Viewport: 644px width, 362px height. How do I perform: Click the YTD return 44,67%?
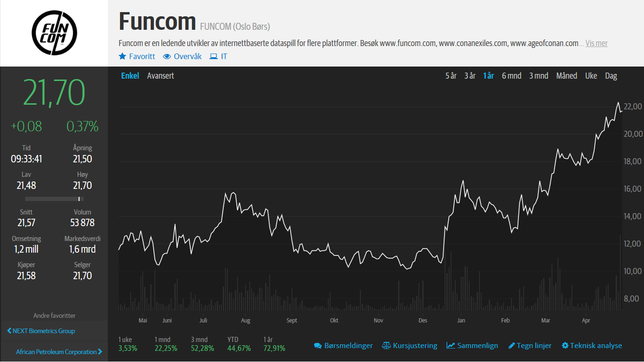(x=239, y=348)
